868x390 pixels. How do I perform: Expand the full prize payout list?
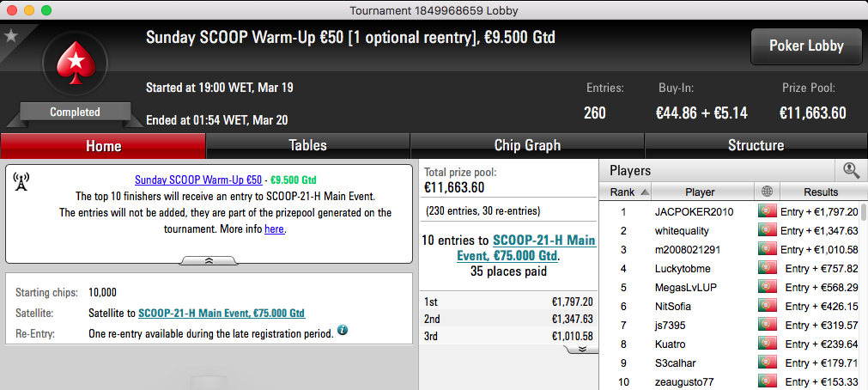pos(581,349)
